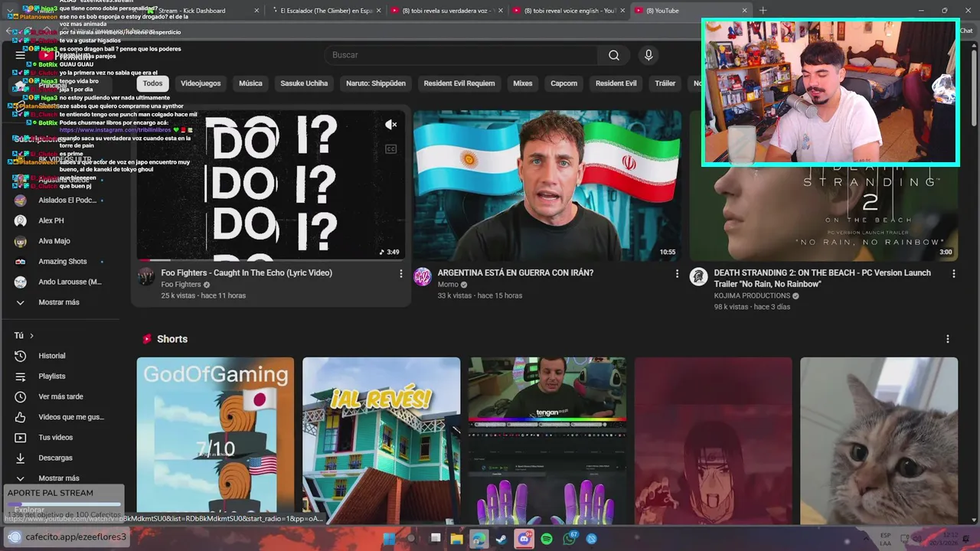Open the Foo Fighters channel avatar
The height and width of the screenshot is (551, 980).
click(146, 277)
